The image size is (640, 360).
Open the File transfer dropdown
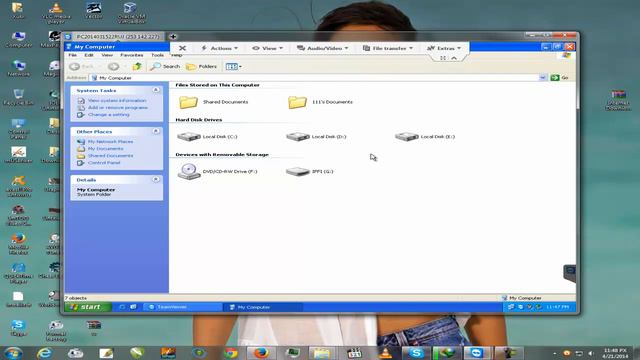[x=388, y=48]
